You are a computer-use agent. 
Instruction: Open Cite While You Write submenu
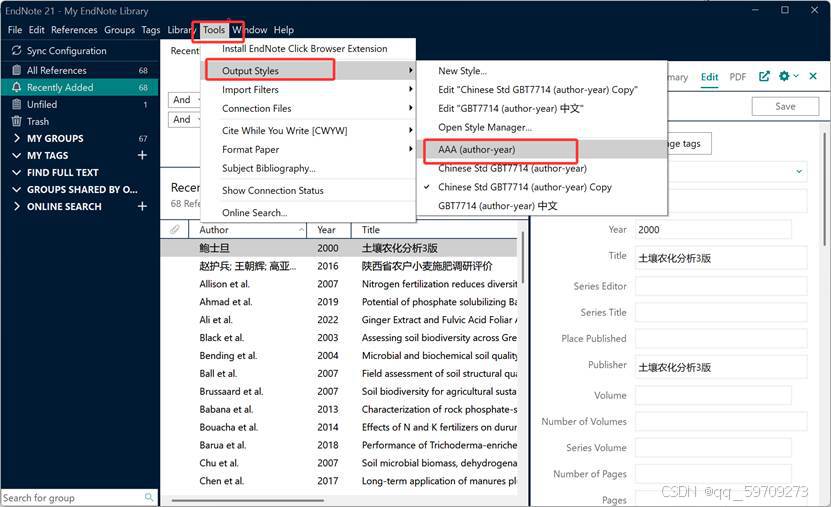(308, 130)
